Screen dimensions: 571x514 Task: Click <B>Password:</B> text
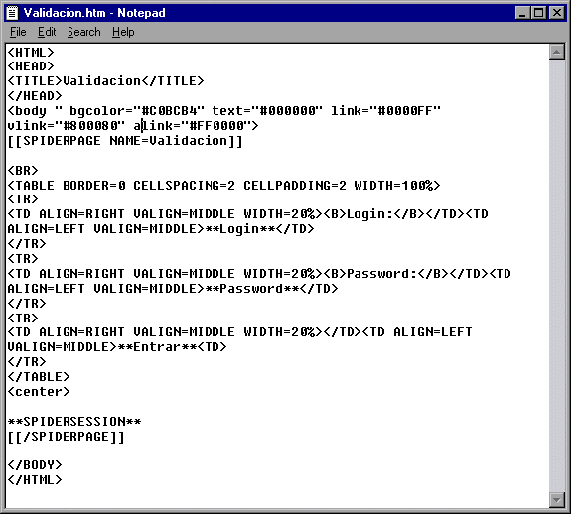pyautogui.click(x=386, y=274)
